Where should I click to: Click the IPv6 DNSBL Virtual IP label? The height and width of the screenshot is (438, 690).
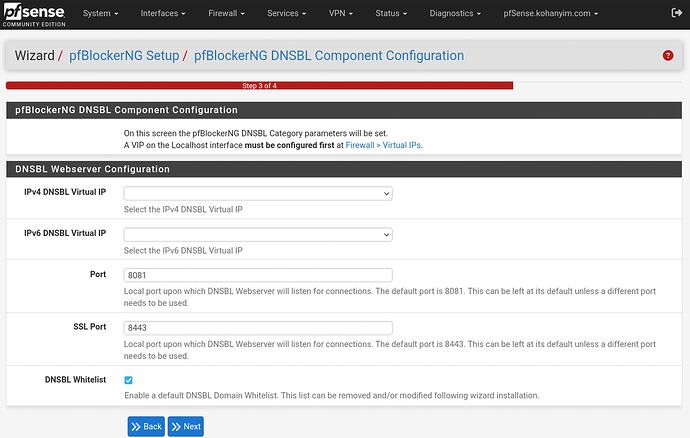tap(65, 233)
